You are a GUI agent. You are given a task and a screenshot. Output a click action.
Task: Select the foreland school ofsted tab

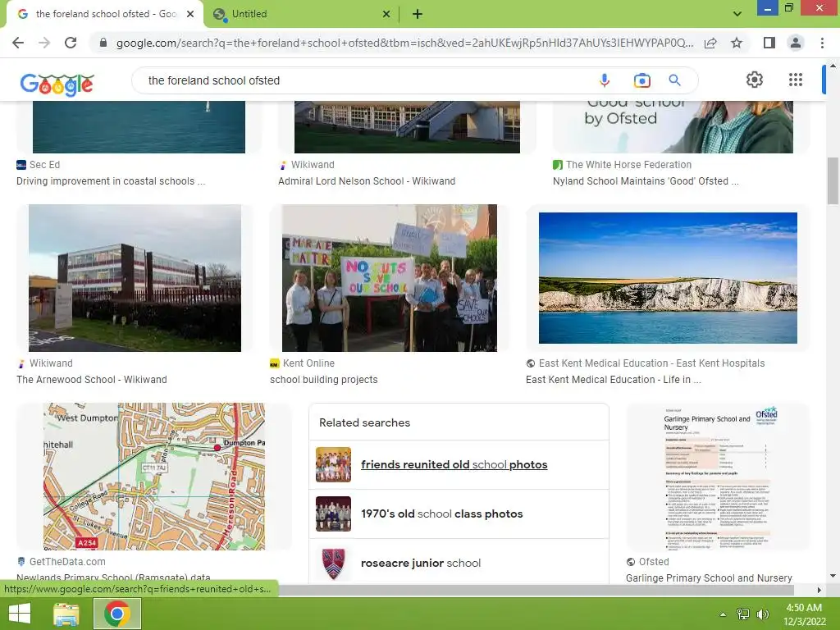(x=104, y=14)
